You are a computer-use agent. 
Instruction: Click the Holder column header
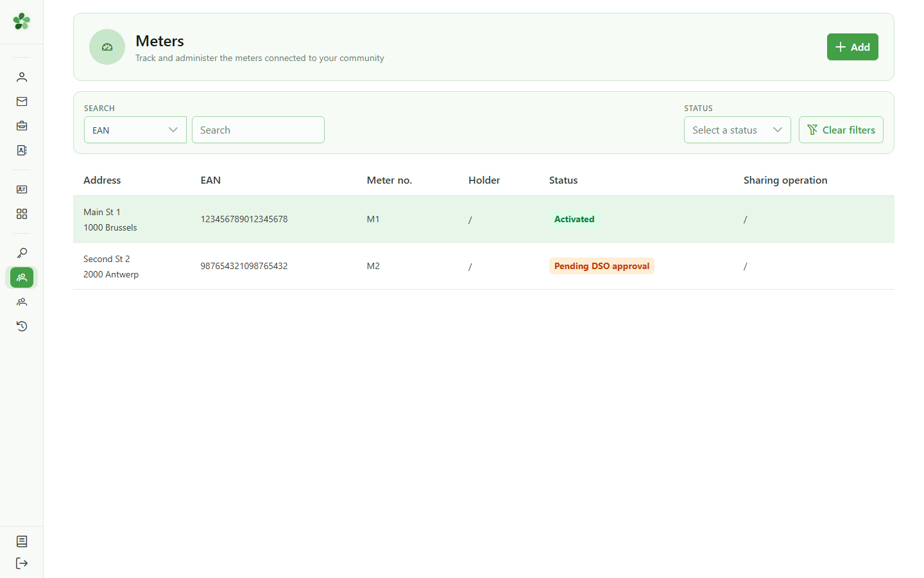pos(484,180)
